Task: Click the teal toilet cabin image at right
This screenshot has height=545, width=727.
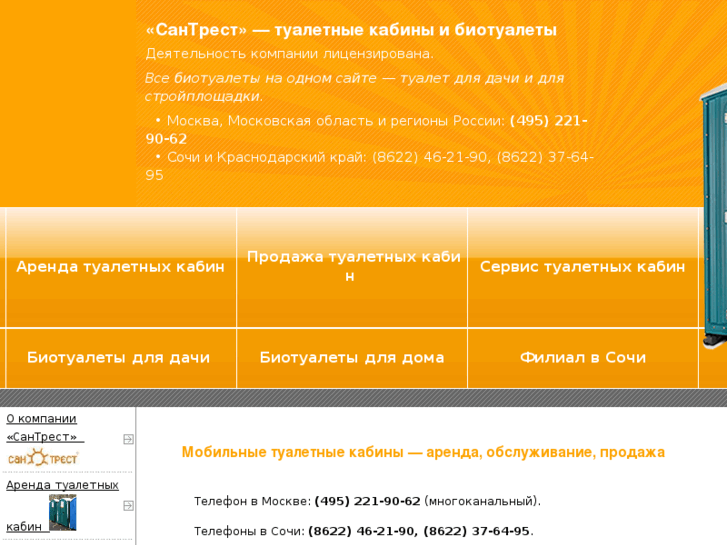Action: click(x=713, y=216)
